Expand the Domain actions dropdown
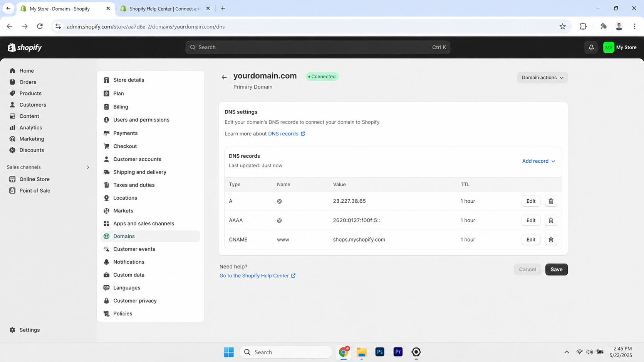The image size is (644, 362). [x=542, y=78]
